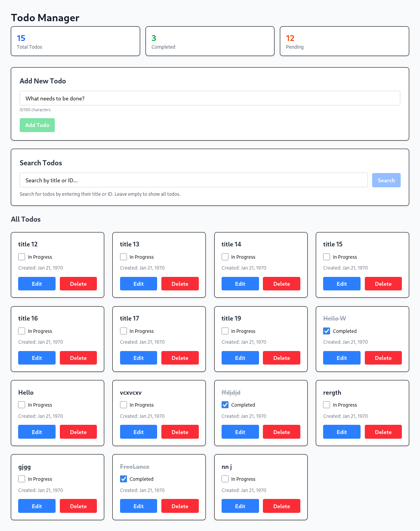Edit the 'rergth' todo

point(342,432)
